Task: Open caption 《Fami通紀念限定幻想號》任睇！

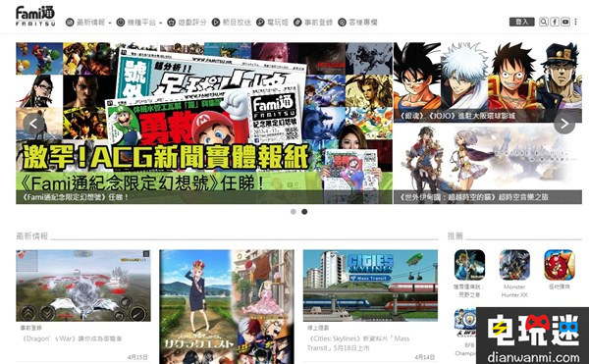Action: (x=76, y=197)
